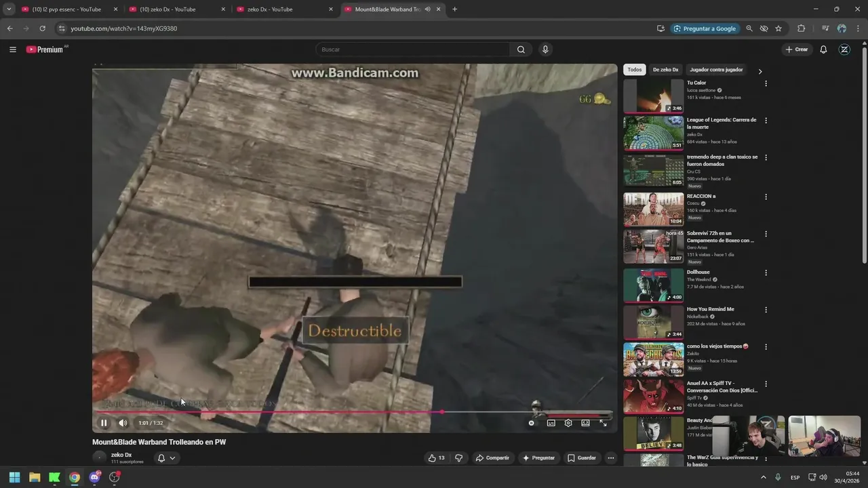Open browser zoom magnifier icon
Screen dimensions: 868x488
point(749,28)
